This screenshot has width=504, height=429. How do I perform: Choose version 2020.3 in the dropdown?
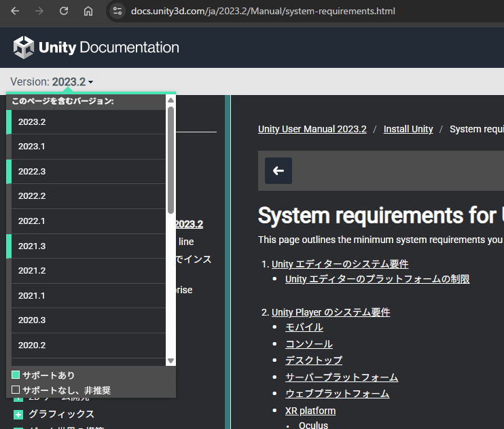(x=32, y=320)
